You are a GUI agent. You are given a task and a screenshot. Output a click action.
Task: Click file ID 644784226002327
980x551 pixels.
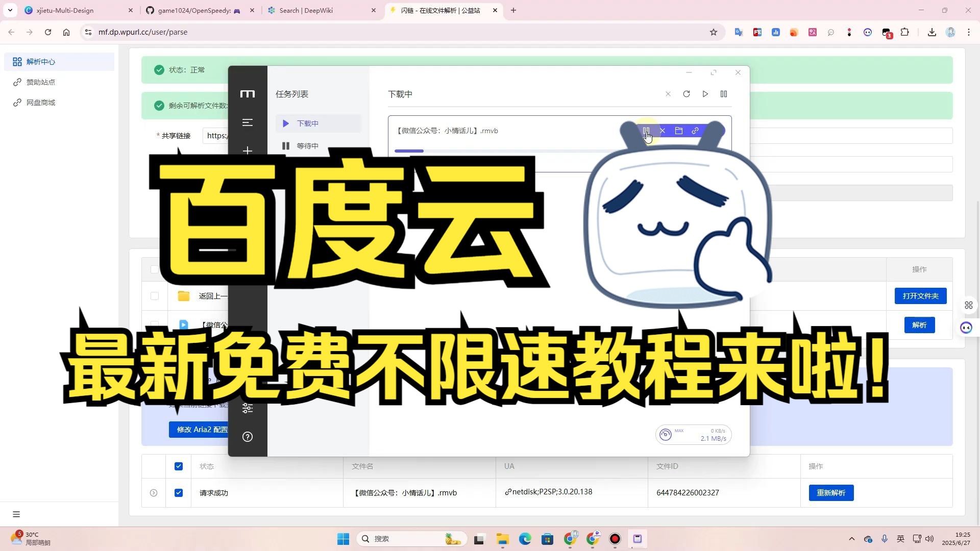pyautogui.click(x=688, y=493)
